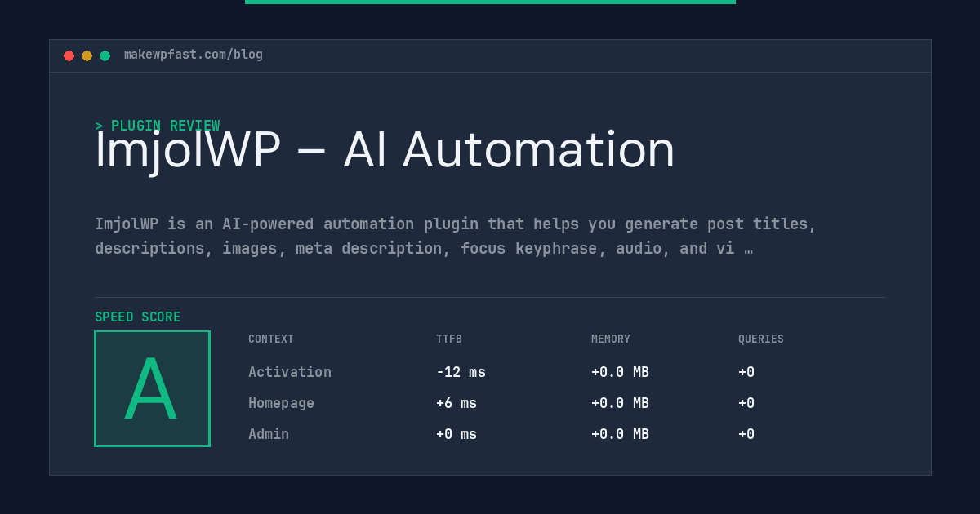Click the SPEED SCORE label
This screenshot has height=514, width=980.
coord(138,317)
